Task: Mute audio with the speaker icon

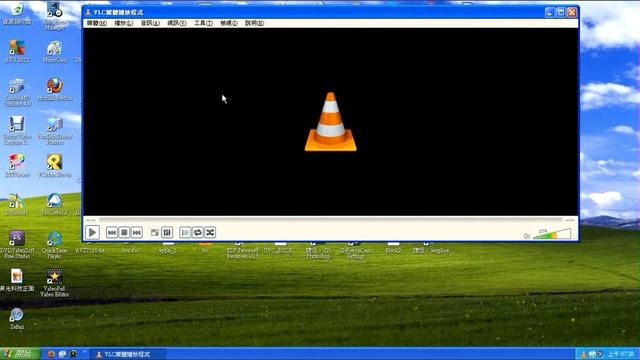Action: tap(527, 236)
